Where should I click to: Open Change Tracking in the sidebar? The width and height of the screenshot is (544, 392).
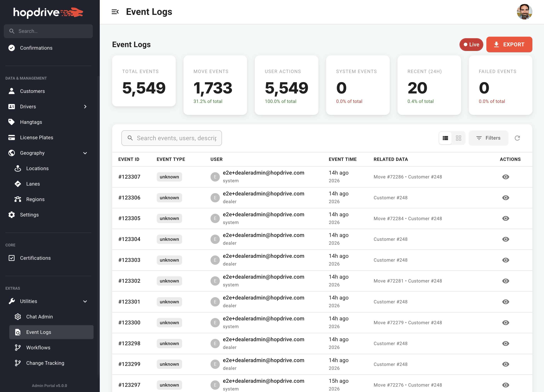45,363
